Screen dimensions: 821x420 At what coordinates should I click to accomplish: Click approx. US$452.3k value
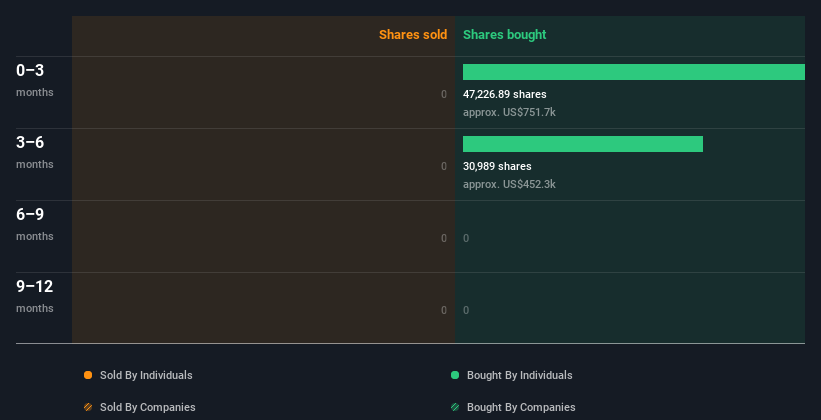coord(509,184)
